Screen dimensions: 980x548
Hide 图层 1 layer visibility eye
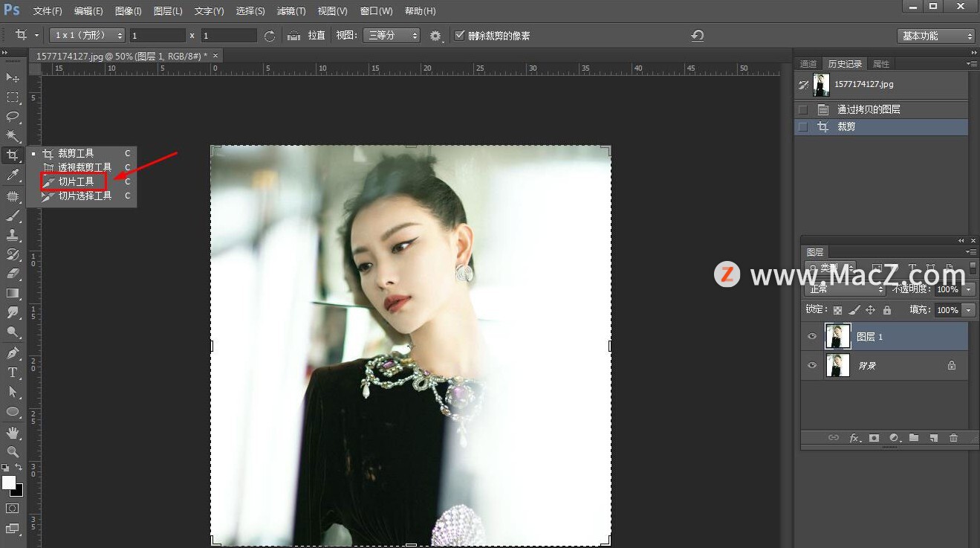[x=812, y=337]
